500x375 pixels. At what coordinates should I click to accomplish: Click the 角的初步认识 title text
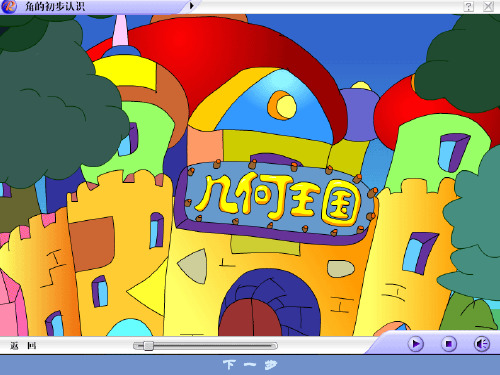coord(55,6)
